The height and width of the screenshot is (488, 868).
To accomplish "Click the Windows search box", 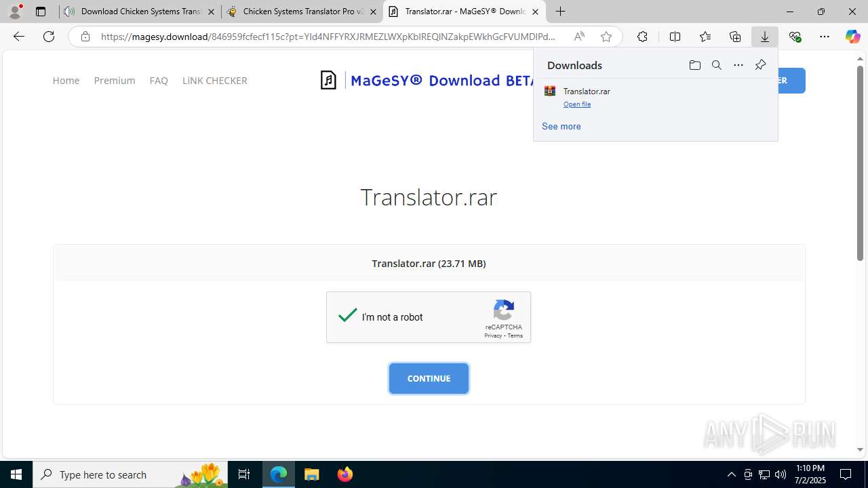I will pyautogui.click(x=129, y=474).
